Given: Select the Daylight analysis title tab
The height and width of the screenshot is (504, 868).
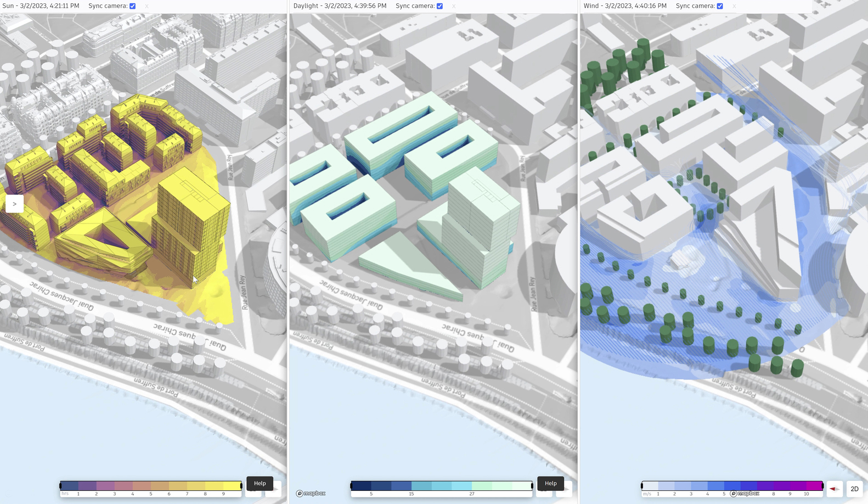Looking at the screenshot, I should click(340, 6).
